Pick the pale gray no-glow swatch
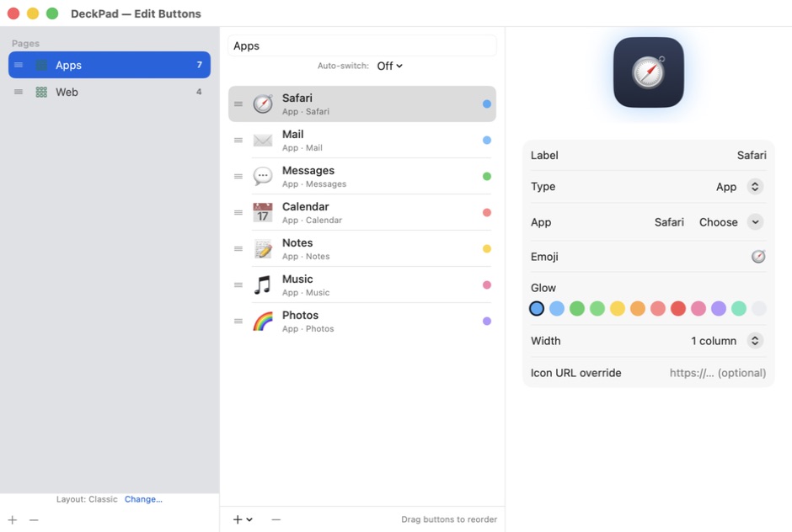The image size is (792, 532). tap(758, 308)
